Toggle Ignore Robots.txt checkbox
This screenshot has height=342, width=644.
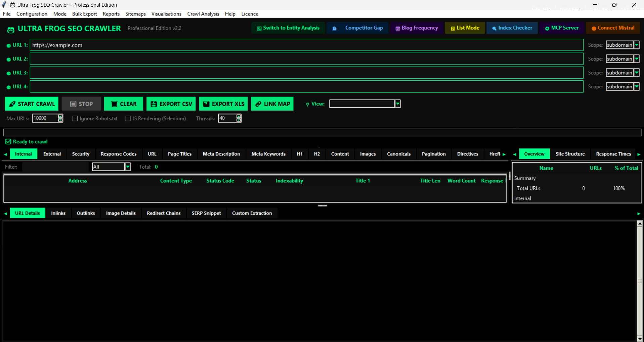pos(75,118)
